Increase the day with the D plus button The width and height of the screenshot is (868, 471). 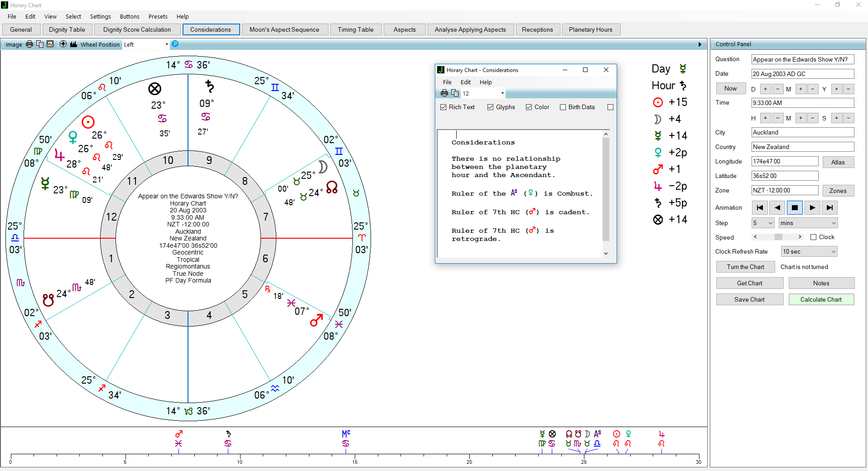pyautogui.click(x=765, y=89)
